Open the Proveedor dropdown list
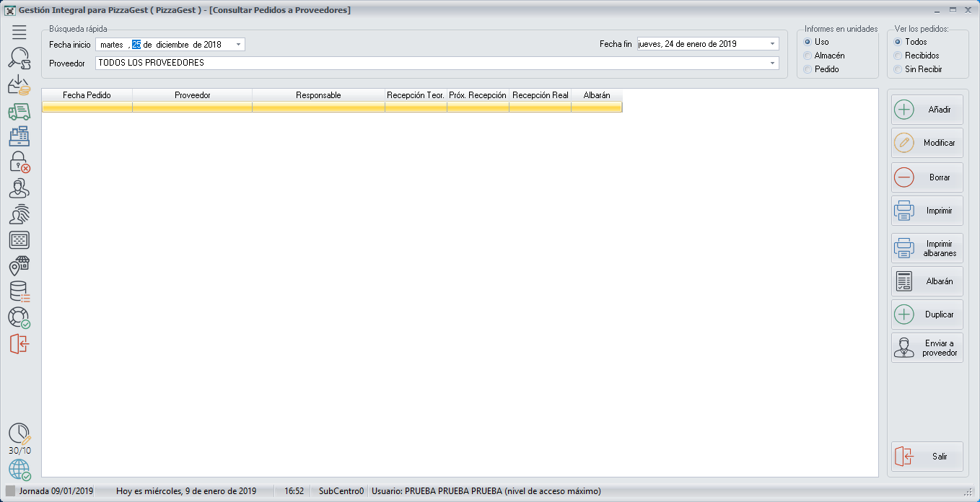 coord(772,63)
